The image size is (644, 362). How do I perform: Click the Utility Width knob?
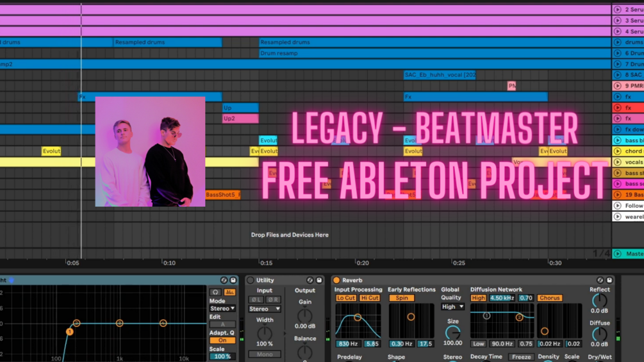pos(265,333)
